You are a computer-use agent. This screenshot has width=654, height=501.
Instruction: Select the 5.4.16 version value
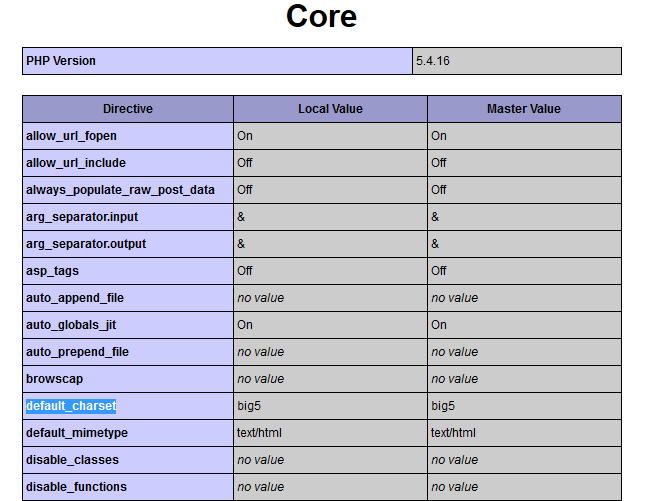pos(433,61)
